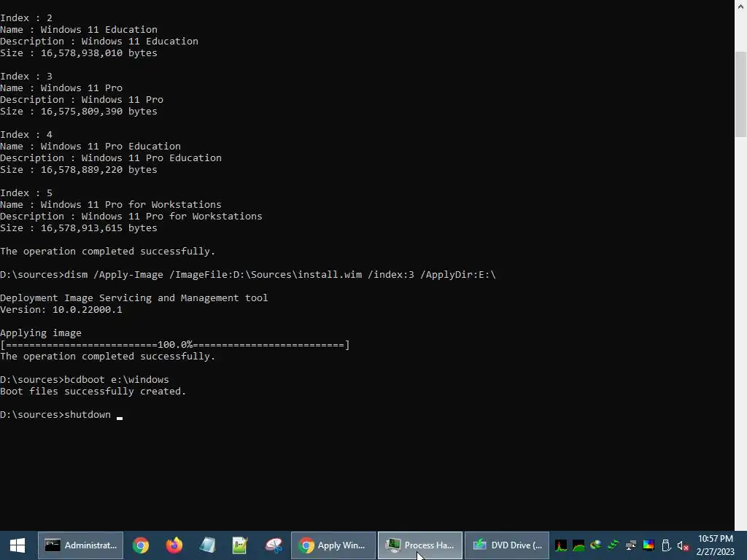Click 'Version: 10.0.22000.1' text
The height and width of the screenshot is (560, 747).
click(x=61, y=309)
